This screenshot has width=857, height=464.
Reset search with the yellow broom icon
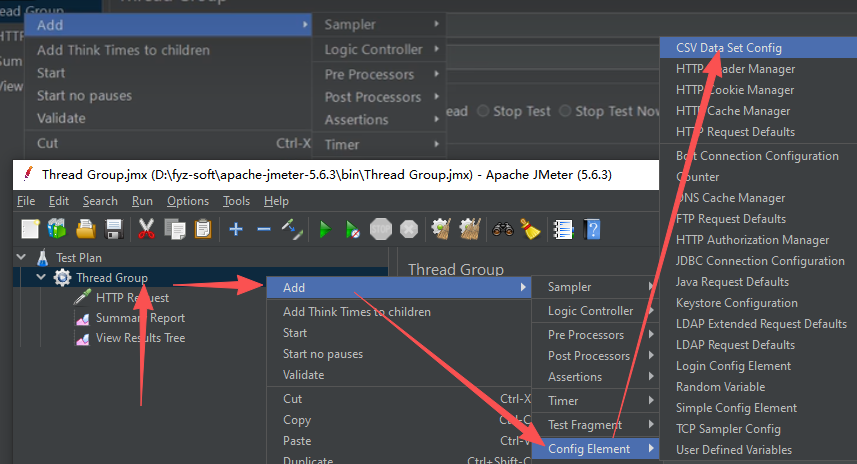(x=530, y=229)
